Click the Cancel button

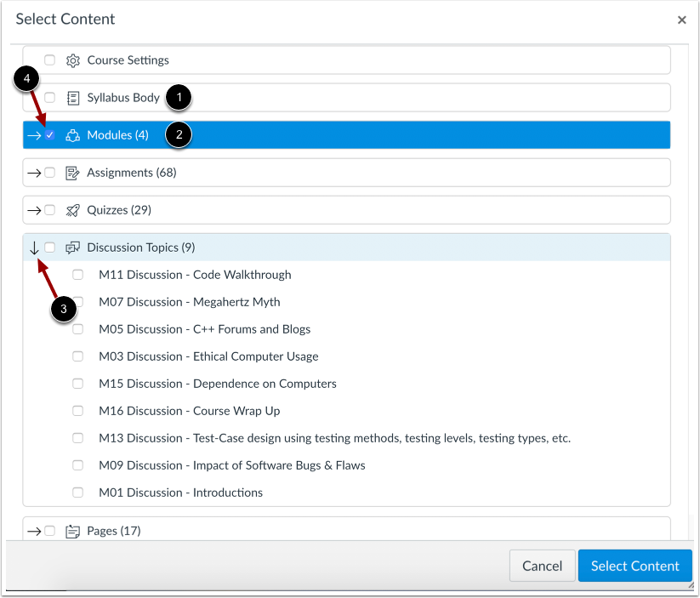pos(542,565)
